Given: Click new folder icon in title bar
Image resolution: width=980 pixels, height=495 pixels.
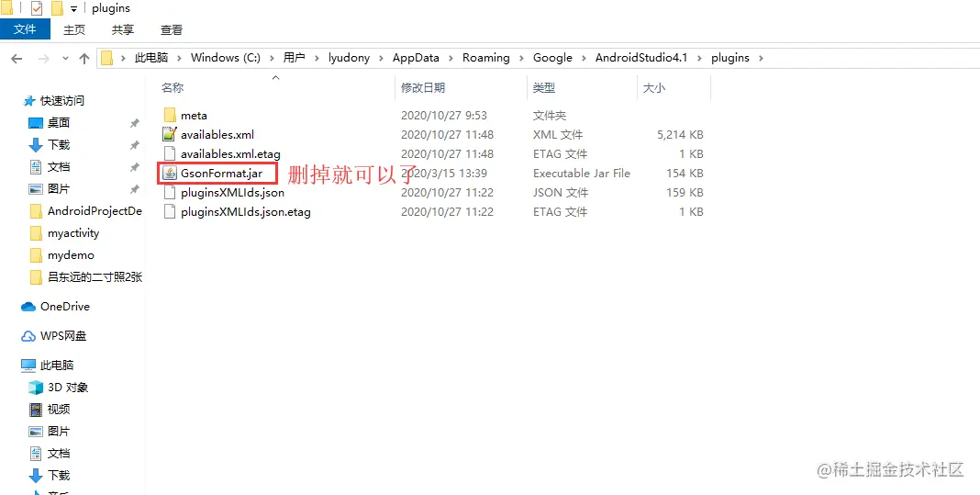Looking at the screenshot, I should (58, 9).
